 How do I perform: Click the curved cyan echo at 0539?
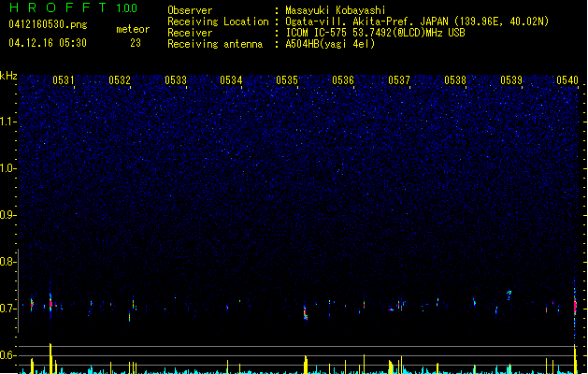click(509, 295)
